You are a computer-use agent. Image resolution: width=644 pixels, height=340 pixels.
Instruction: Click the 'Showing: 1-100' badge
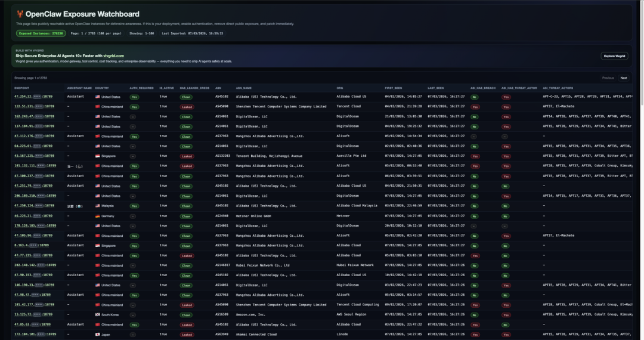[x=142, y=33]
